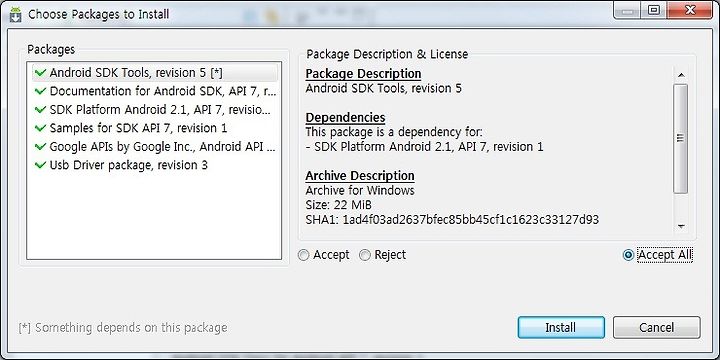The height and width of the screenshot is (360, 720).
Task: Select the Reject radio button
Action: pyautogui.click(x=365, y=255)
